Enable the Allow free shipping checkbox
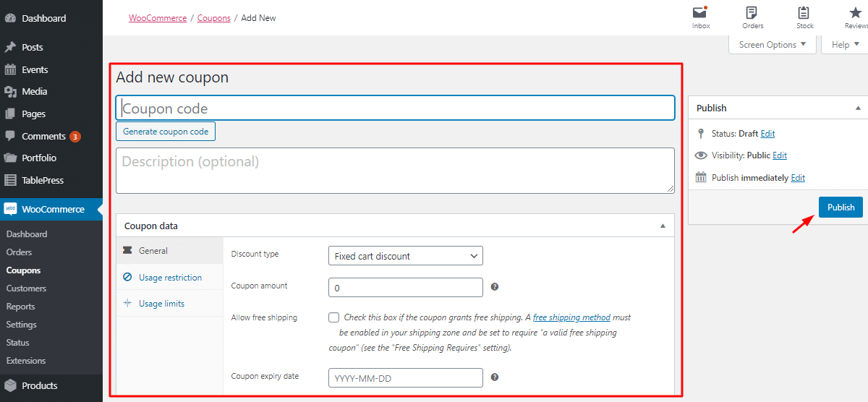Image resolution: width=868 pixels, height=402 pixels. click(x=333, y=317)
